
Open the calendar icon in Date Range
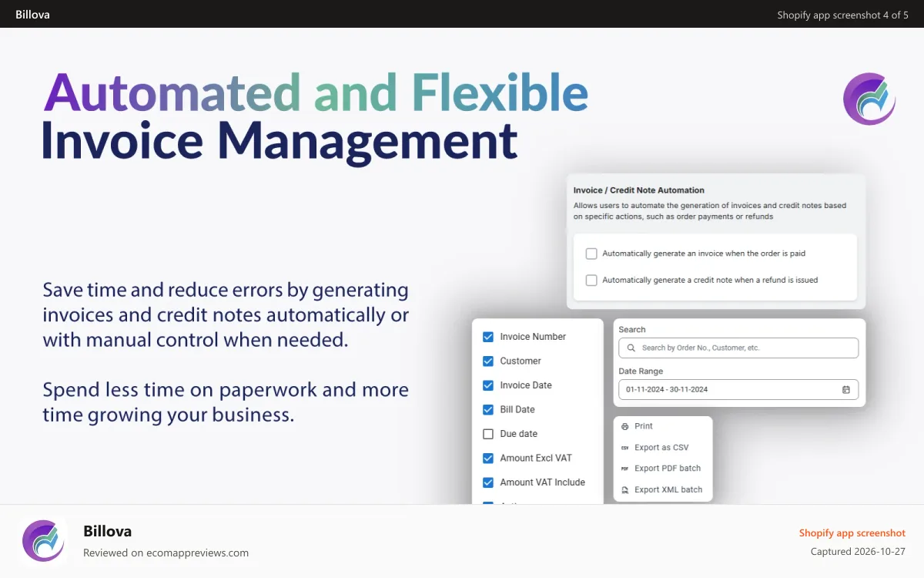click(x=845, y=390)
